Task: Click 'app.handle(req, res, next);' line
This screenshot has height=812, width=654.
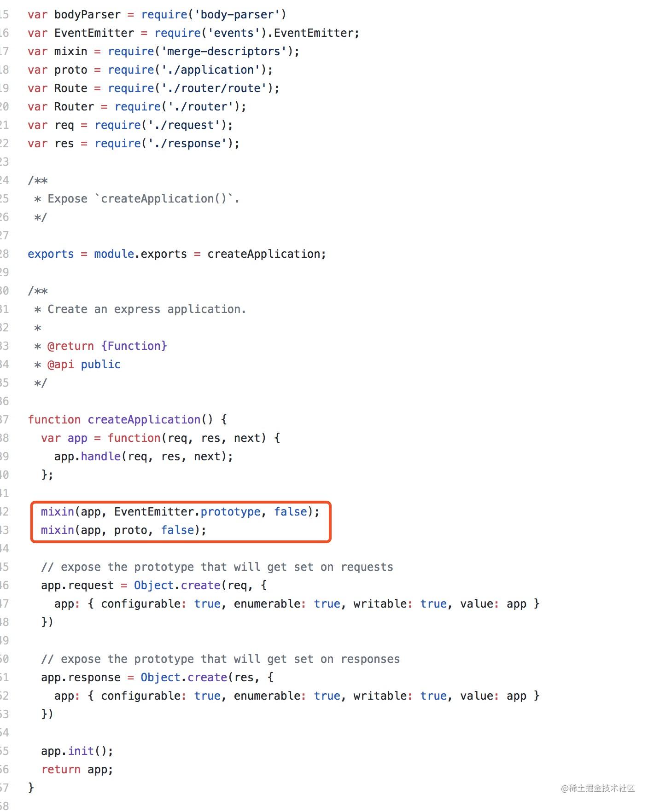Action: point(144,457)
